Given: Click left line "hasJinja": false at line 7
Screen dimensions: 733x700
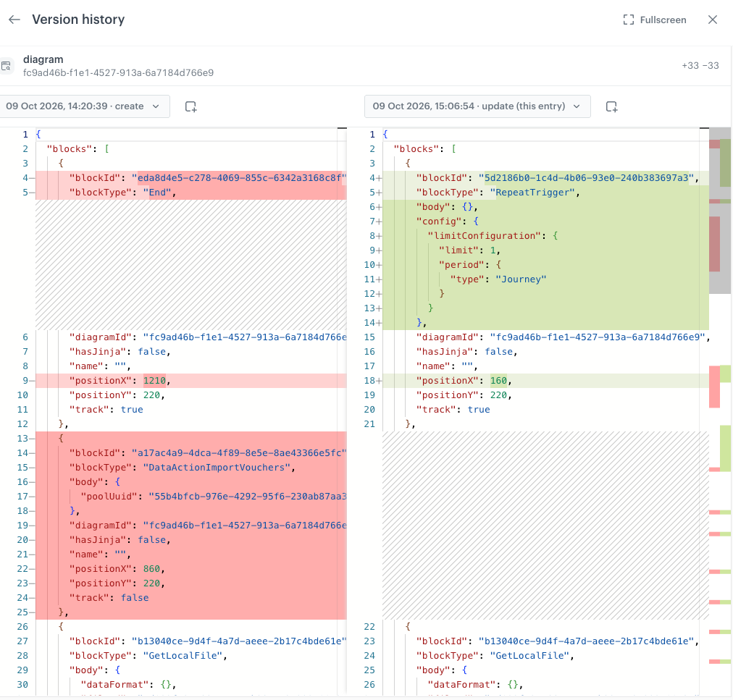Looking at the screenshot, I should (120, 352).
